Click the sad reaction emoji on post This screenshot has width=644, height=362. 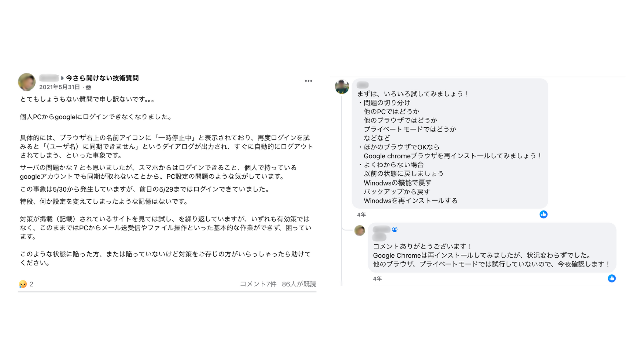[x=23, y=284]
